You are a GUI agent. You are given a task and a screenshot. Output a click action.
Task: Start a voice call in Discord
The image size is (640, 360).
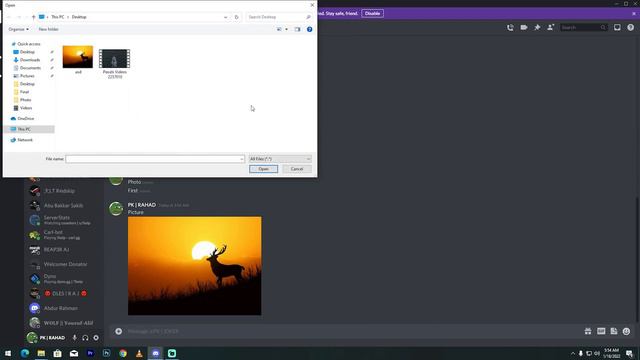point(510,27)
